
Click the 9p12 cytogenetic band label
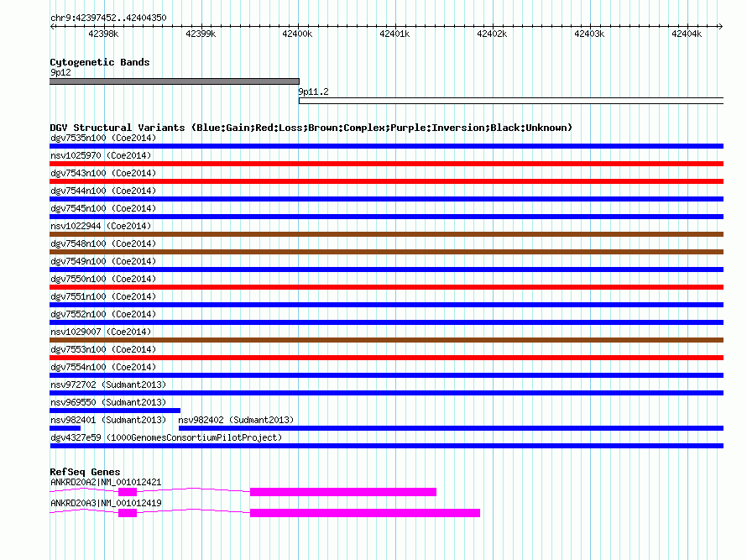[x=60, y=72]
